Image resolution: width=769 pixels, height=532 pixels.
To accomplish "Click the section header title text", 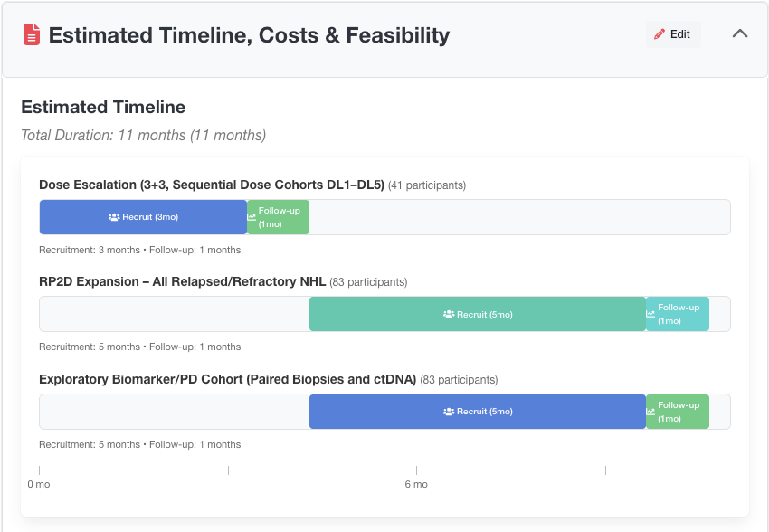I will point(249,35).
